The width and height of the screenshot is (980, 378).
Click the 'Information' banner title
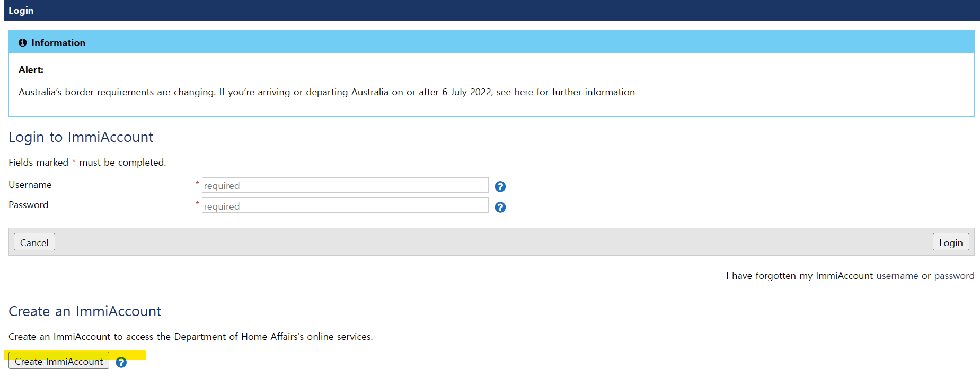point(58,43)
